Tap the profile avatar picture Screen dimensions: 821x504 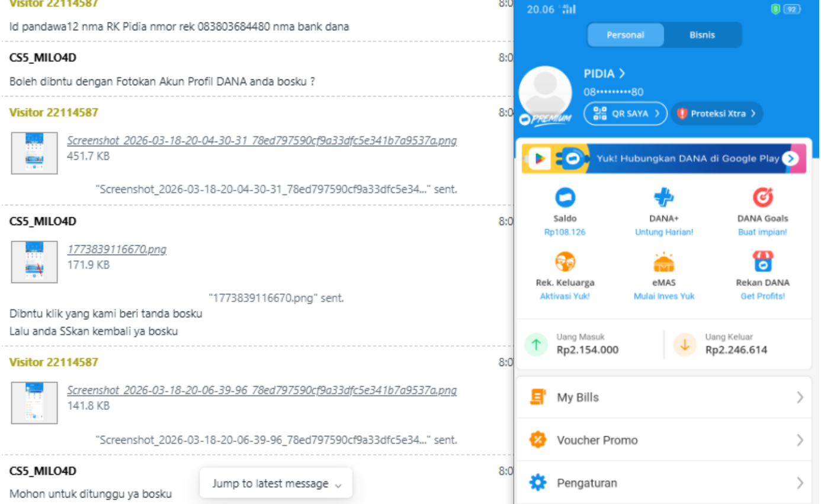click(x=545, y=93)
